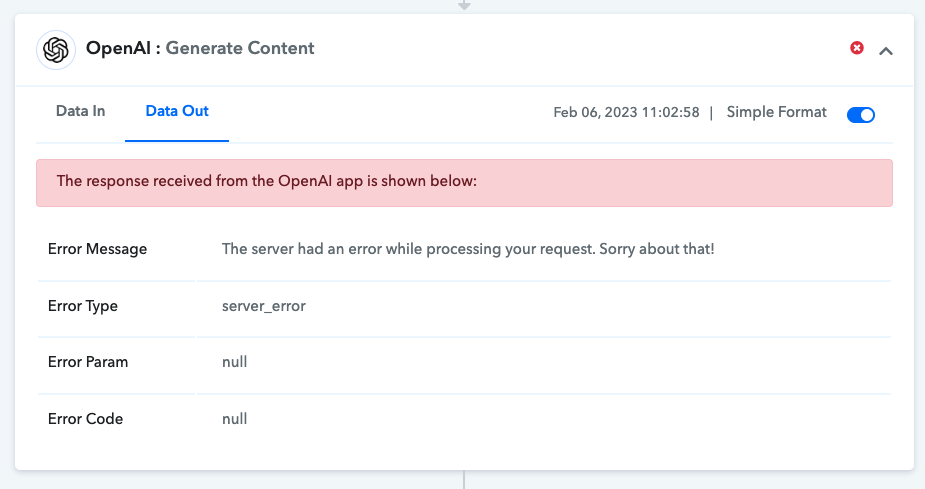Collapse the Generate Content step chevron

[x=885, y=51]
